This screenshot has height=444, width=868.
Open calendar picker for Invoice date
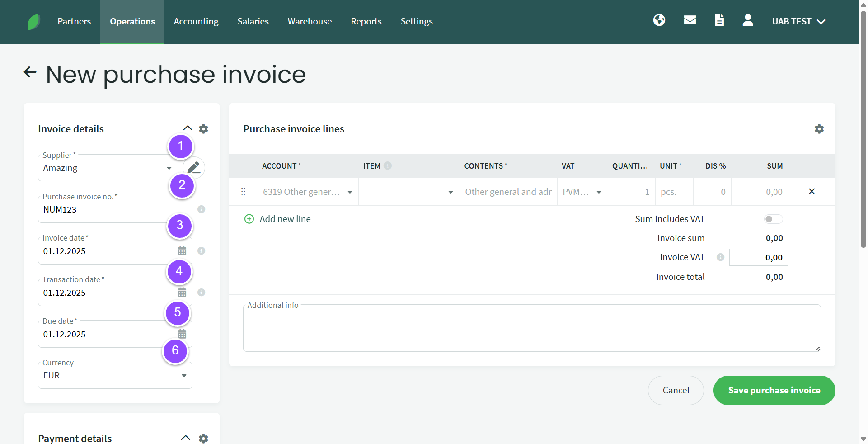[x=182, y=251]
